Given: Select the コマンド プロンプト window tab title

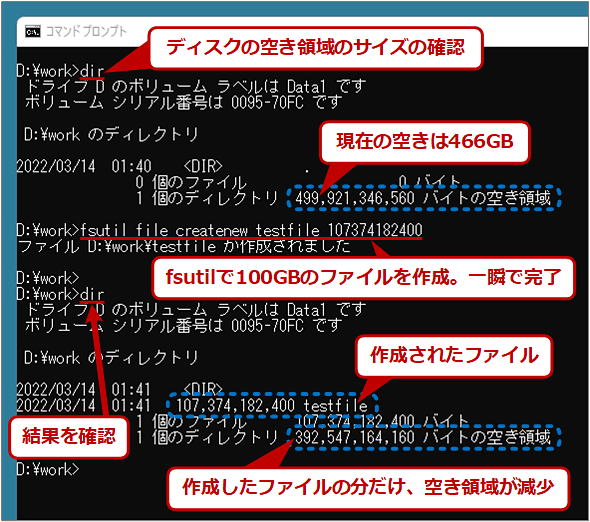Looking at the screenshot, I should 86,31.
